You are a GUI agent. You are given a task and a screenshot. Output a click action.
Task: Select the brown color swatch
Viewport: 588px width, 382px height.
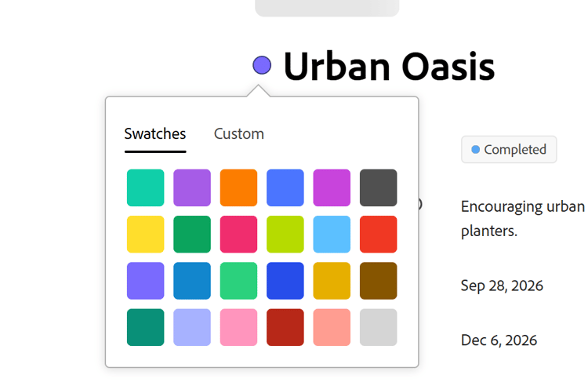click(x=378, y=281)
